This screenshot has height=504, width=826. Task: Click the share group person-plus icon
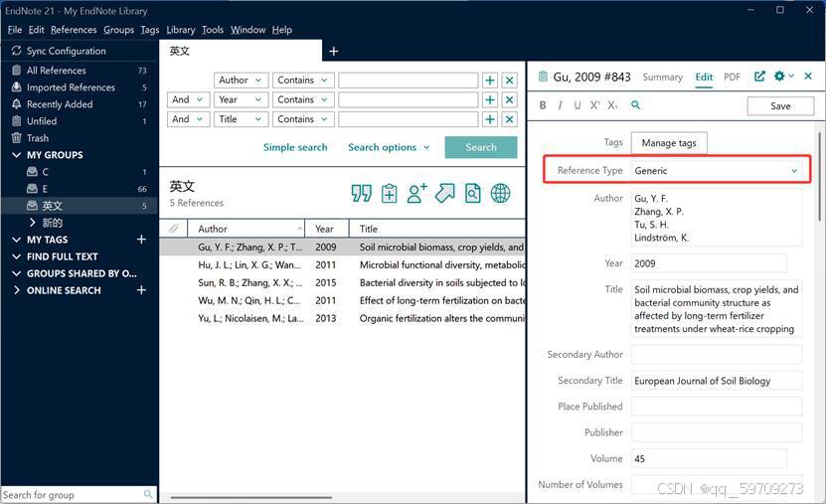(x=416, y=193)
